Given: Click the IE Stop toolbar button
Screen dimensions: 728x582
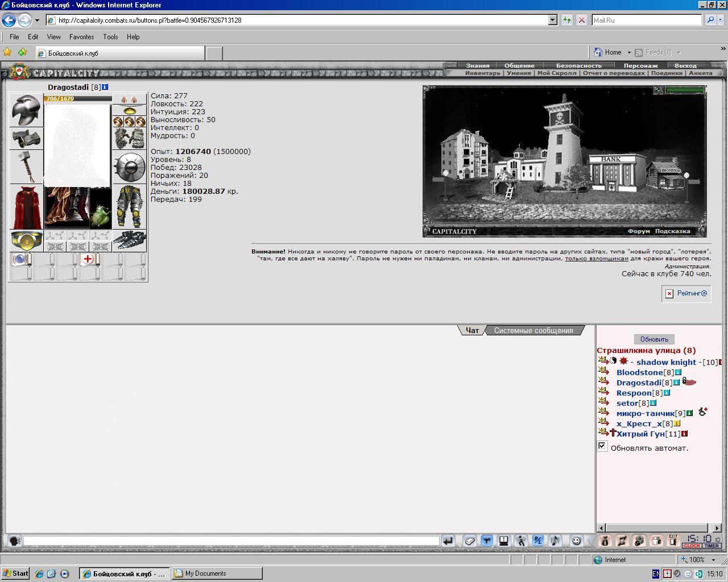Looking at the screenshot, I should pos(581,20).
